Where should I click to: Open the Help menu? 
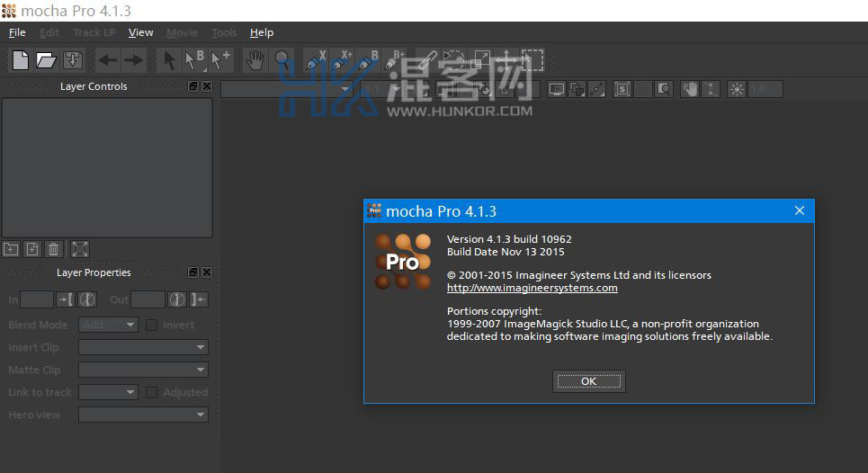(261, 32)
